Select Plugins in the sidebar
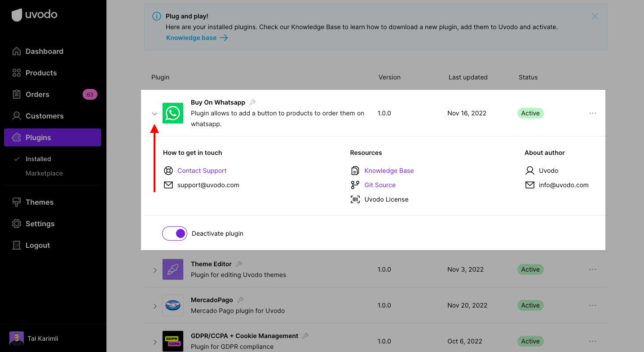644x352 pixels. 53,137
